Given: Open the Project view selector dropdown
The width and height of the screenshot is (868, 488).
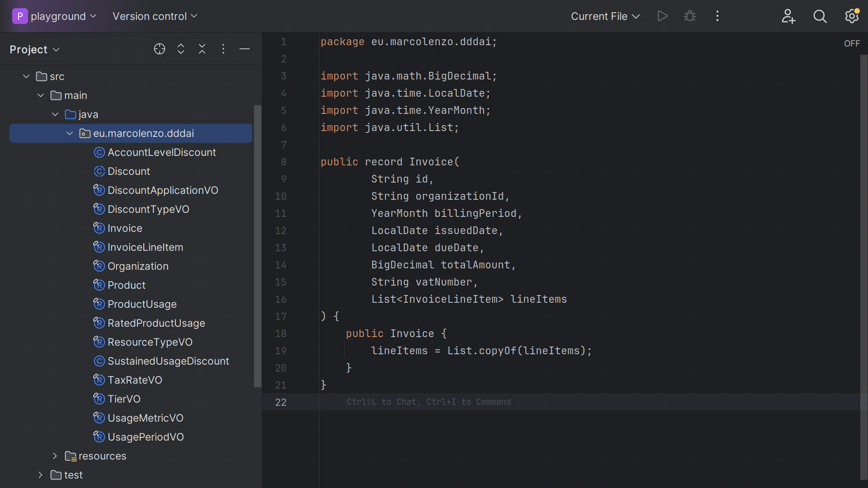Looking at the screenshot, I should point(34,49).
